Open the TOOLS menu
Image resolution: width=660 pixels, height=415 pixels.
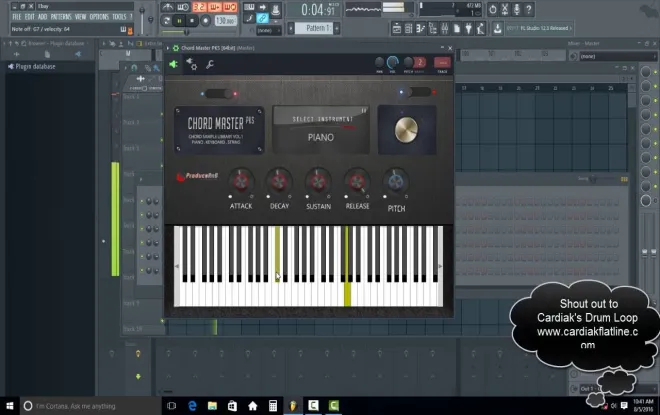tap(119, 17)
